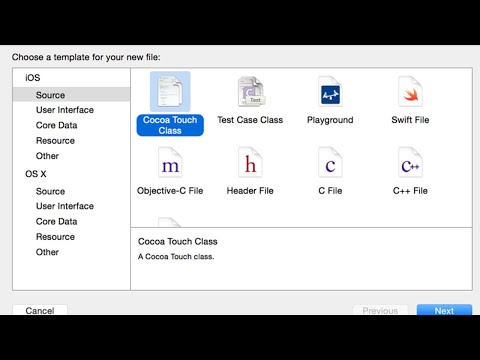Open the Source category under iOS
Viewport: 480px width, 360px height.
pyautogui.click(x=71, y=95)
